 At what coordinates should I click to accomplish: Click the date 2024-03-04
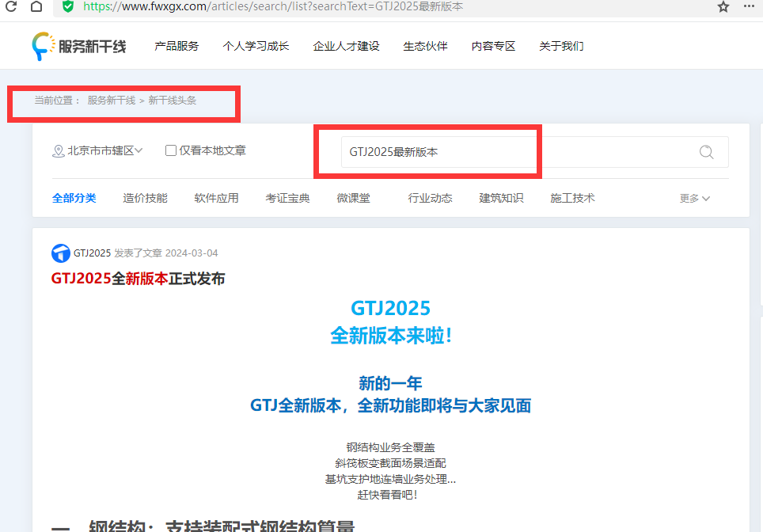pyautogui.click(x=192, y=253)
